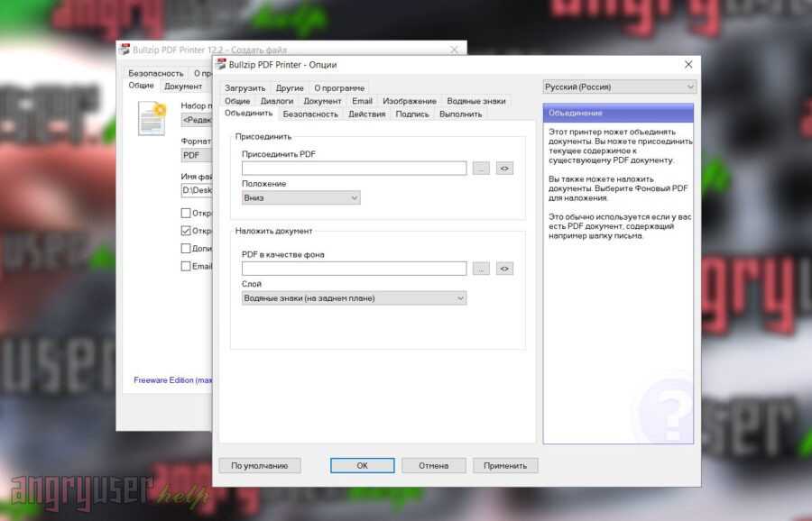Switch to the Водяные знаки tab

[x=475, y=101]
